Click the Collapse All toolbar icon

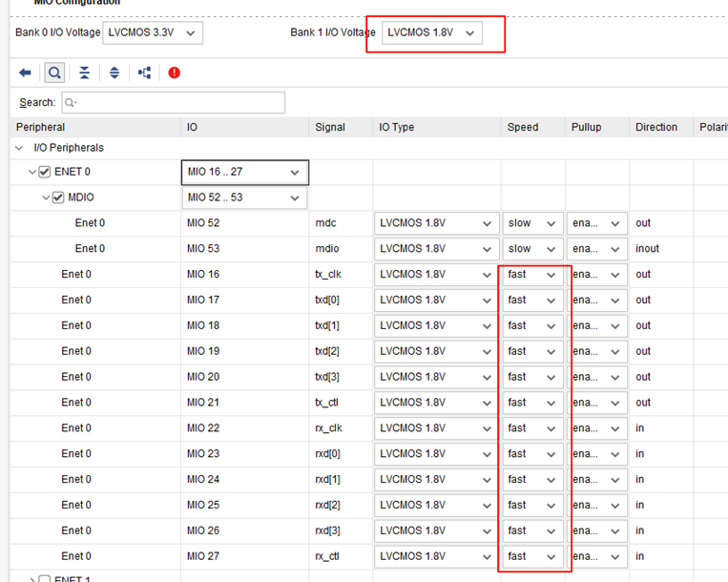coord(84,73)
